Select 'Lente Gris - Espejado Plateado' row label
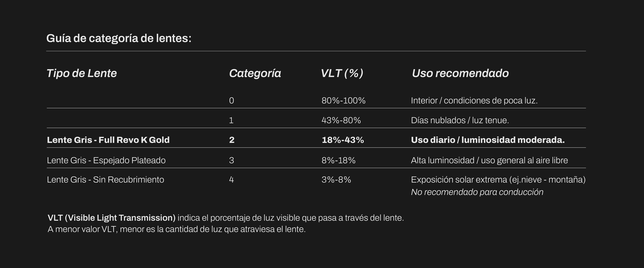The image size is (644, 268). click(x=106, y=160)
